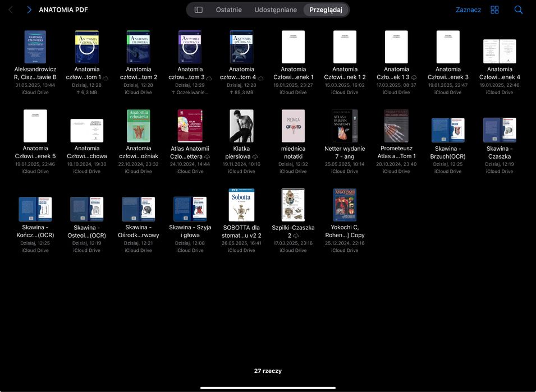
Task: Download cloud icon next to Klatka piersiowa
Action: (255, 156)
